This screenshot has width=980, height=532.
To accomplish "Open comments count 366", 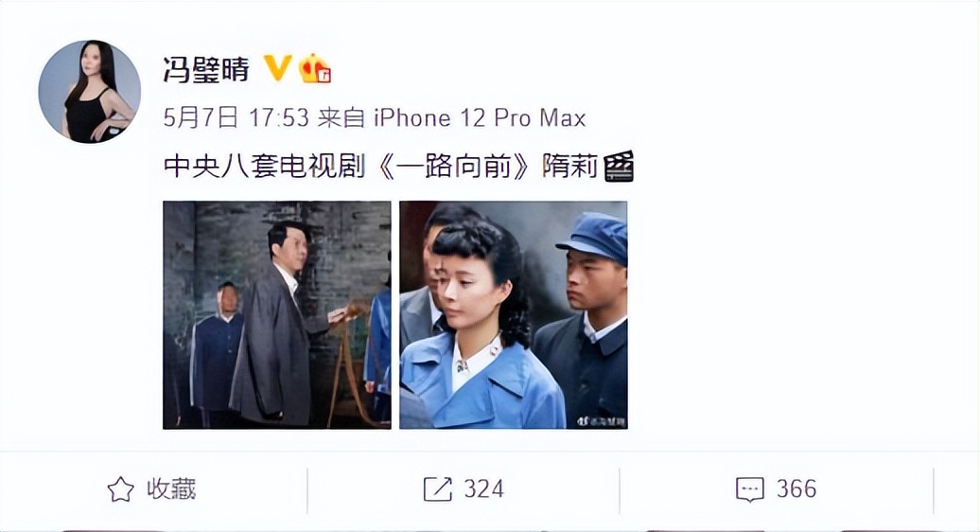I will tap(796, 488).
